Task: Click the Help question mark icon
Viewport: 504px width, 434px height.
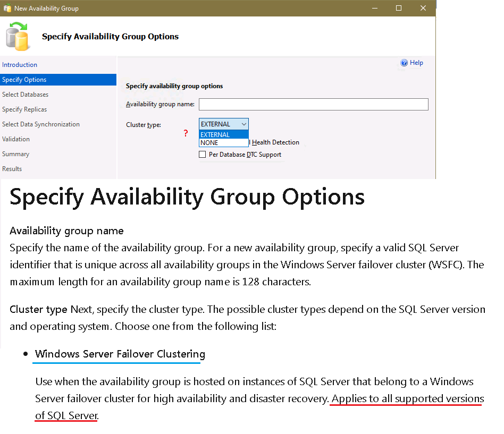Action: [x=404, y=63]
